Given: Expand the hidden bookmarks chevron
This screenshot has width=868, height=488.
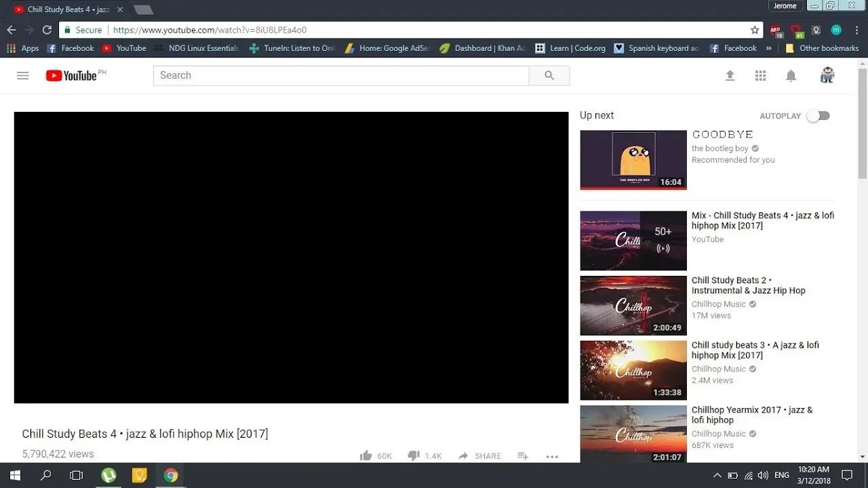Looking at the screenshot, I should 768,48.
